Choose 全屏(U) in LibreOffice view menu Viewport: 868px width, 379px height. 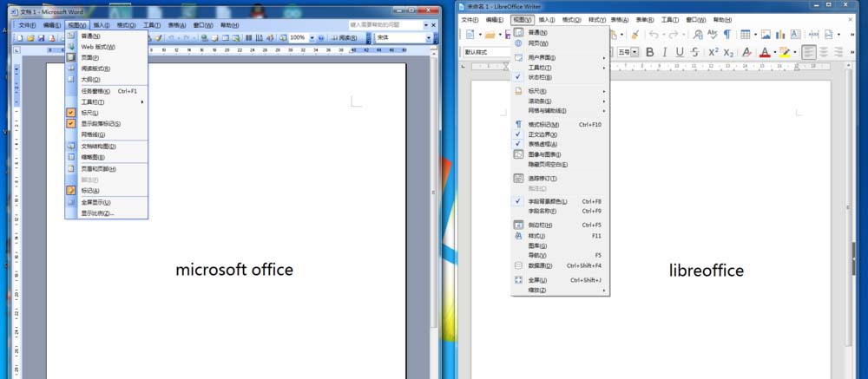click(560, 280)
